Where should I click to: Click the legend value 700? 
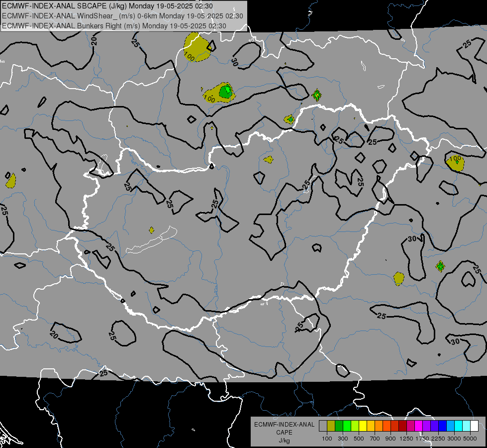coord(375,439)
